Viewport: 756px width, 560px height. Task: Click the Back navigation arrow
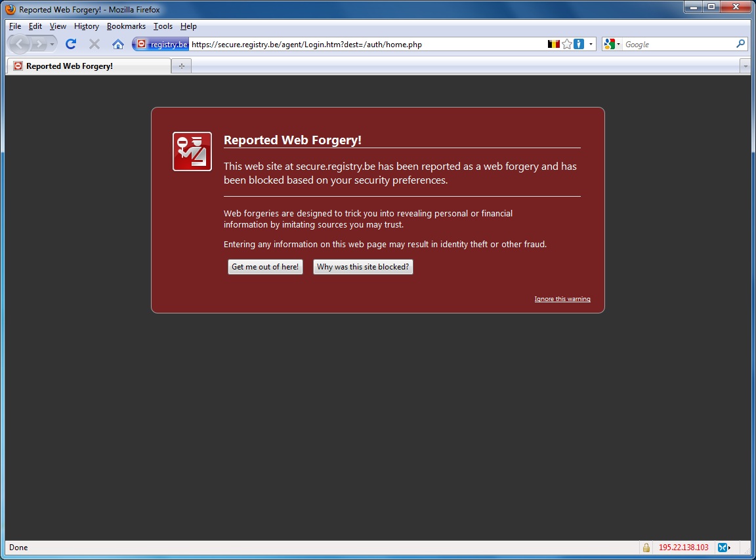(x=20, y=44)
